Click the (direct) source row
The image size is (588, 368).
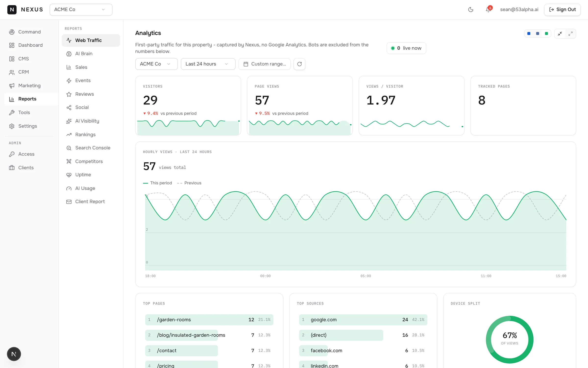pos(363,335)
